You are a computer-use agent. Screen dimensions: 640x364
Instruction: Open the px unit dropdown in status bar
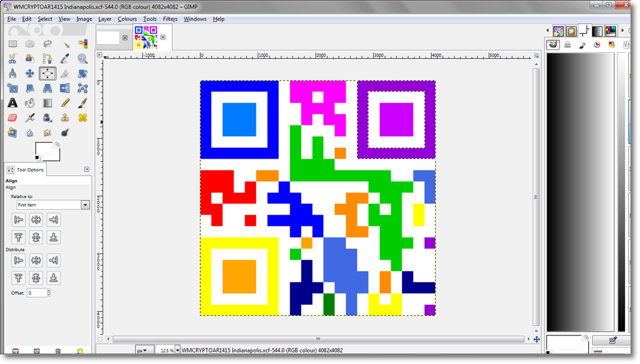(145, 350)
